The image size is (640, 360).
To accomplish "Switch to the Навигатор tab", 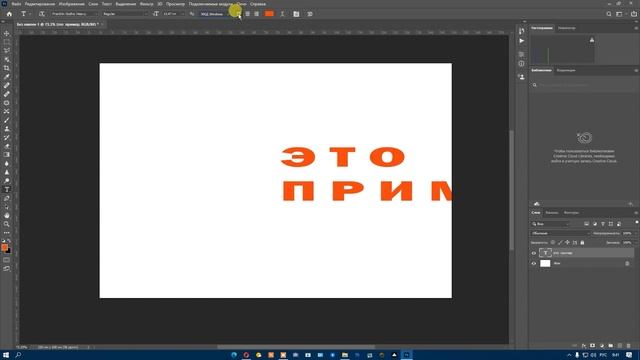I will (567, 28).
